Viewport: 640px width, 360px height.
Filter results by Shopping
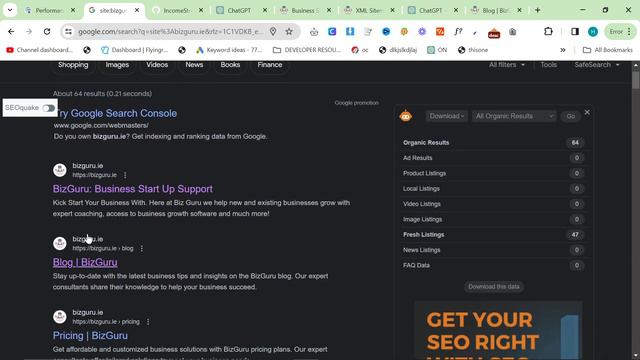coord(73,65)
